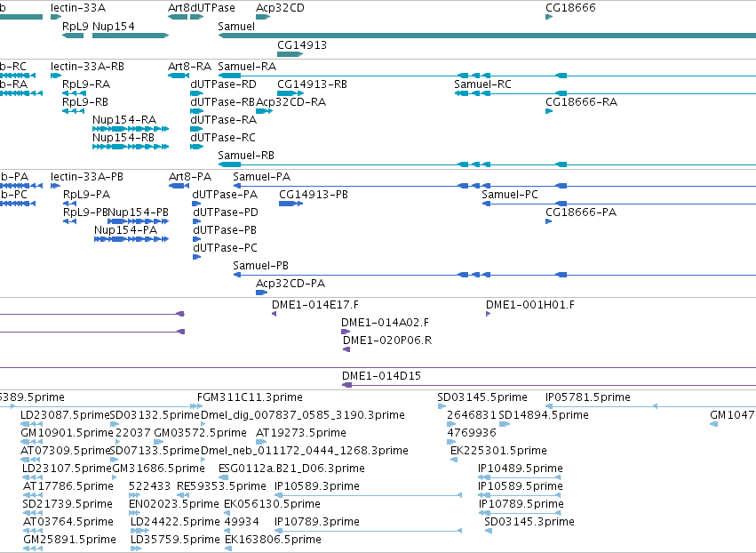
Task: Select the dUTPase-RA transcript label
Action: tap(223, 120)
